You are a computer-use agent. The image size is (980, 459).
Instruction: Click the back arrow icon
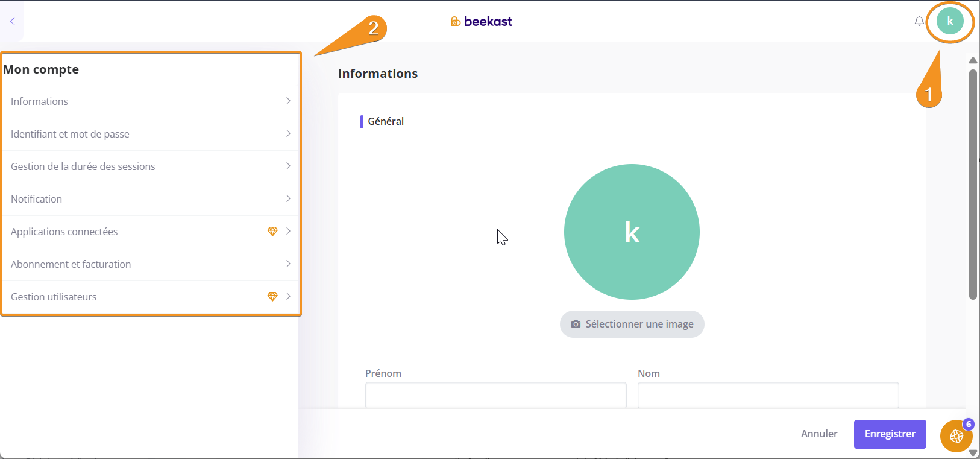[x=12, y=21]
